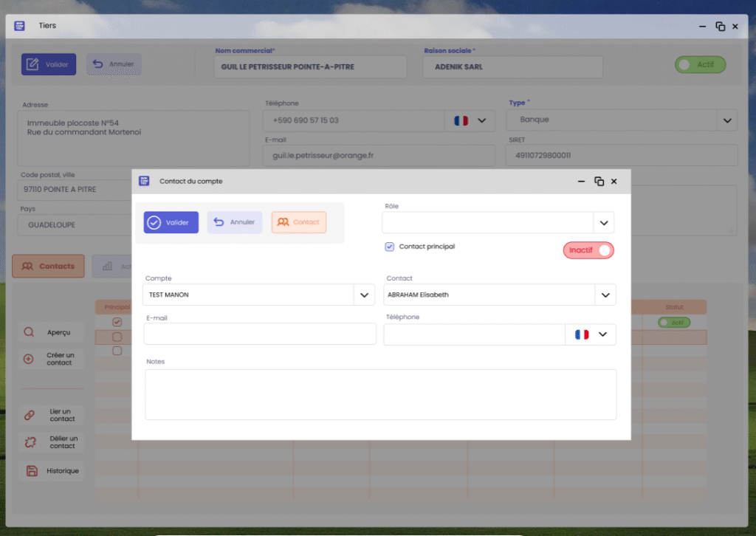The height and width of the screenshot is (536, 756).
Task: Open the country flag selector beside Téléphone
Action: [x=591, y=334]
